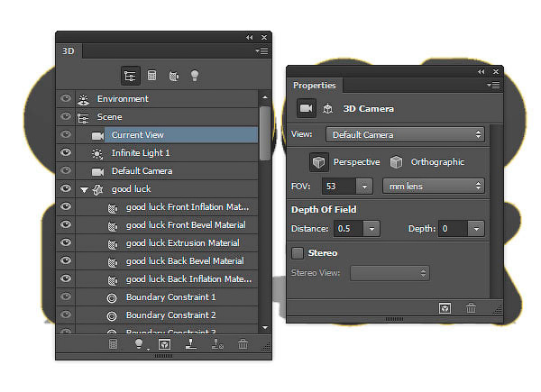This screenshot has height=392, width=541.
Task: Click the Boundary Constraint 1 circle icon
Action: tap(112, 297)
